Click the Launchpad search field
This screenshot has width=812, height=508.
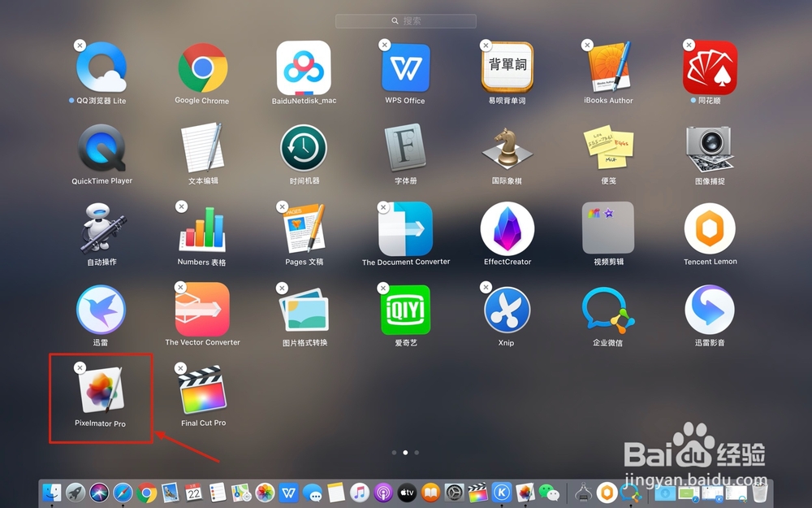tap(405, 20)
